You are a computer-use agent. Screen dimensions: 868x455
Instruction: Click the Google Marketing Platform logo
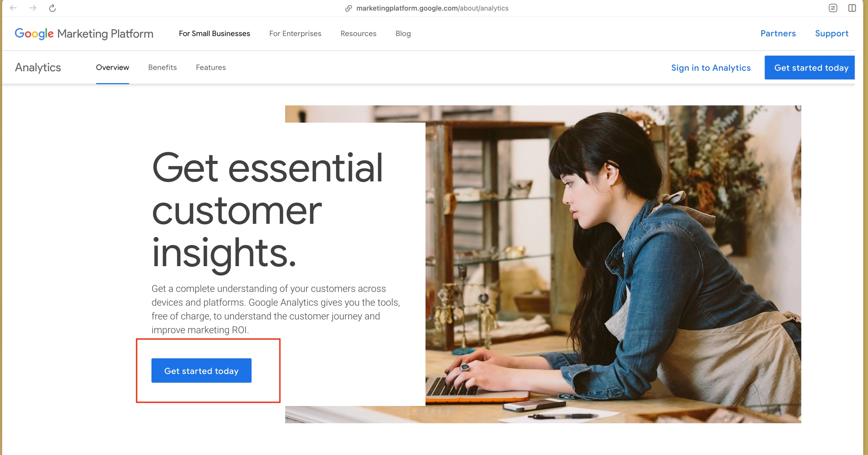84,34
